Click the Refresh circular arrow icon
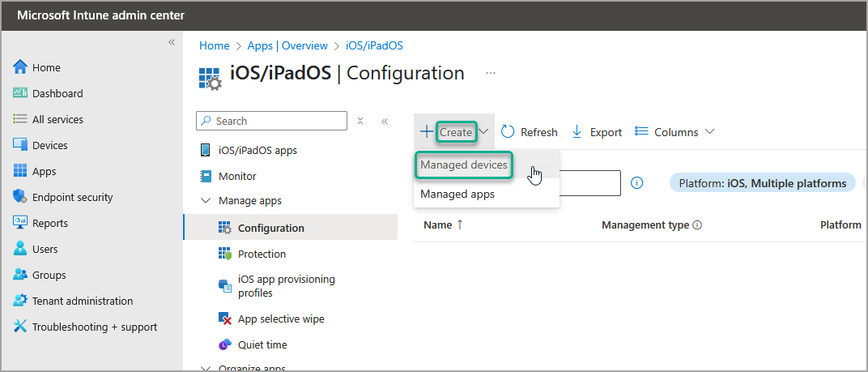 coord(508,132)
